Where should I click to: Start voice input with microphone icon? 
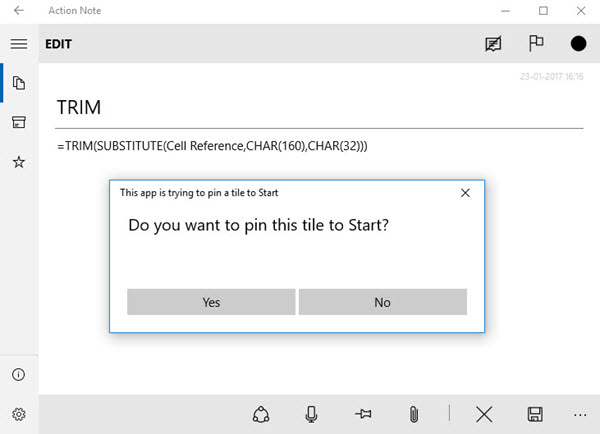point(311,414)
